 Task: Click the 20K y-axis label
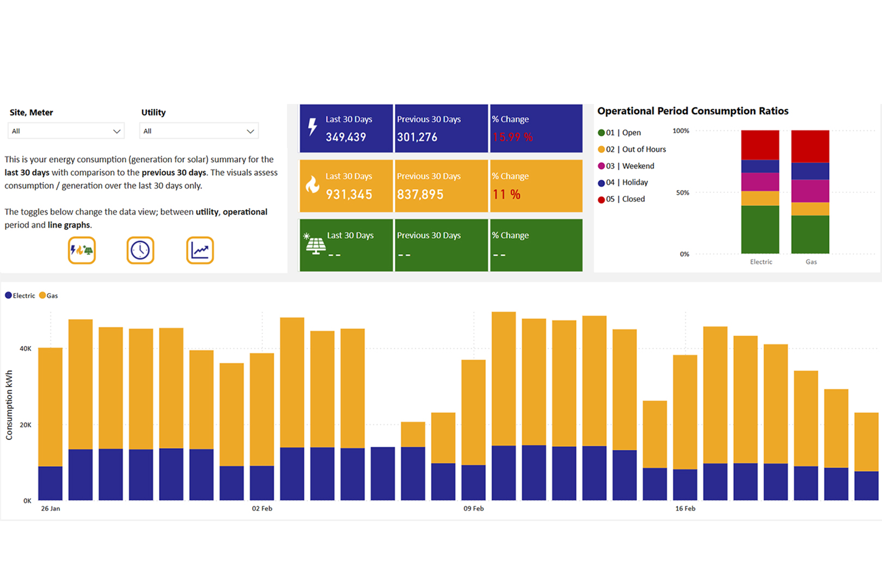(26, 425)
